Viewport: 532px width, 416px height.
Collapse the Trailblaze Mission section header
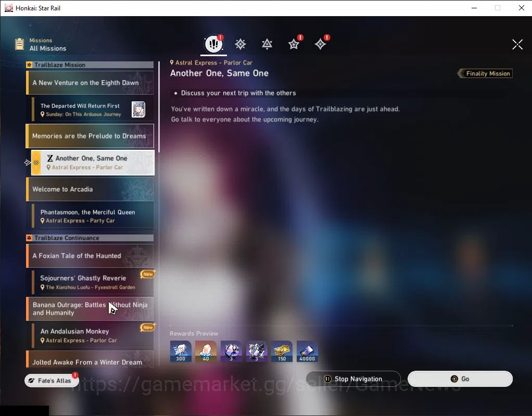point(90,65)
